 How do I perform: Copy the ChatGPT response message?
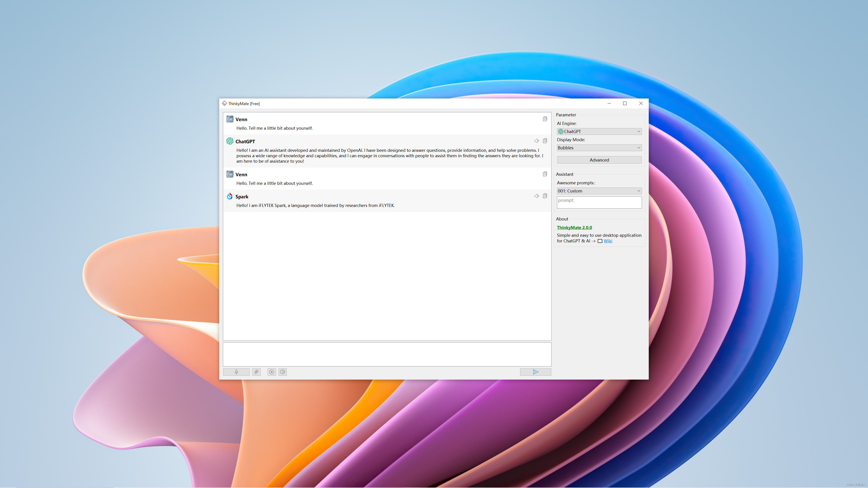[x=545, y=141]
